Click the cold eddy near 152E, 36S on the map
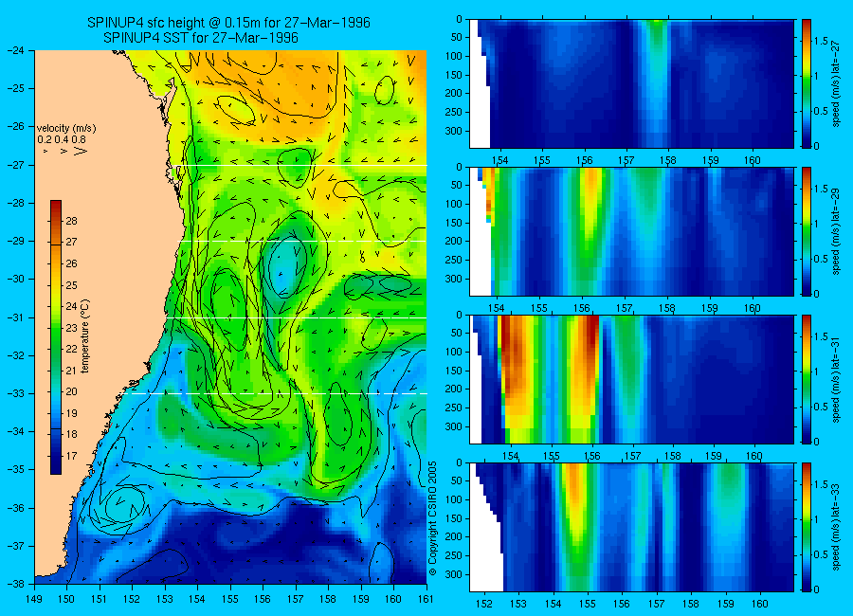853x616 pixels. (125, 505)
